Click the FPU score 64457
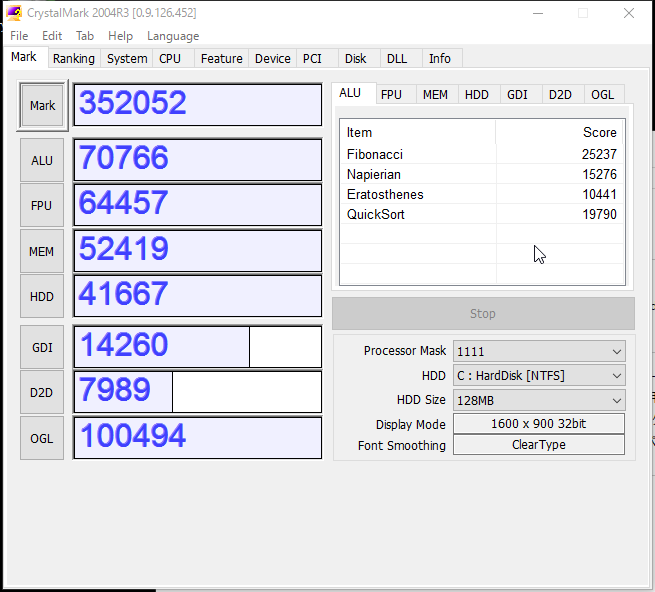This screenshot has width=655, height=592. pyautogui.click(x=198, y=205)
